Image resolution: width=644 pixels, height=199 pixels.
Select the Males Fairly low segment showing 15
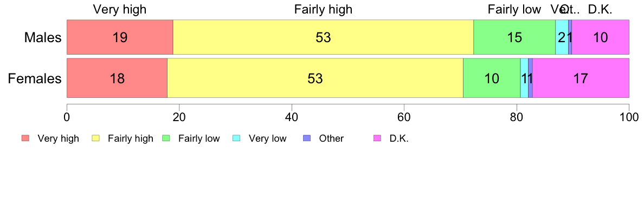pyautogui.click(x=514, y=37)
